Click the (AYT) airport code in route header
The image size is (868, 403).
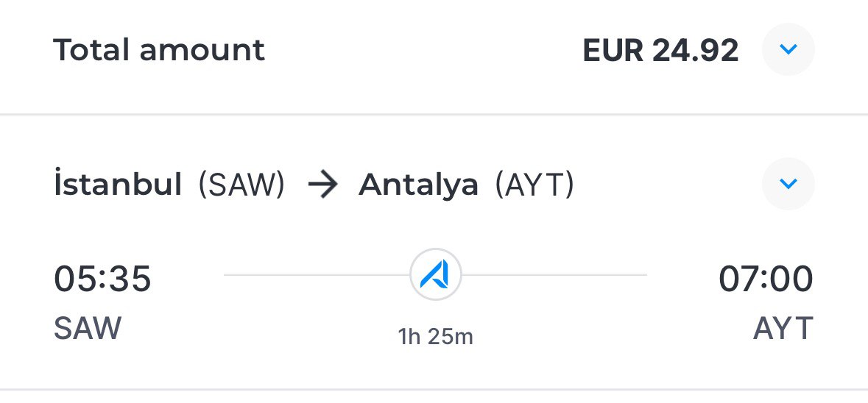[x=534, y=185]
